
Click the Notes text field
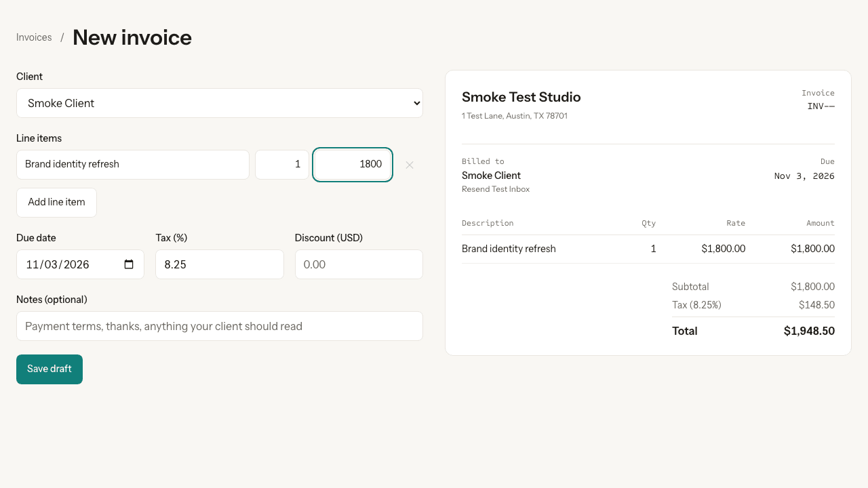(220, 326)
